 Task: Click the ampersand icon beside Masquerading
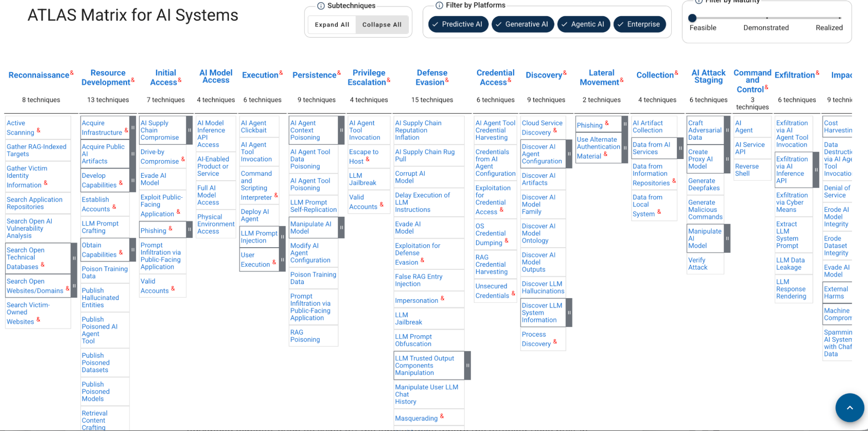tap(442, 416)
